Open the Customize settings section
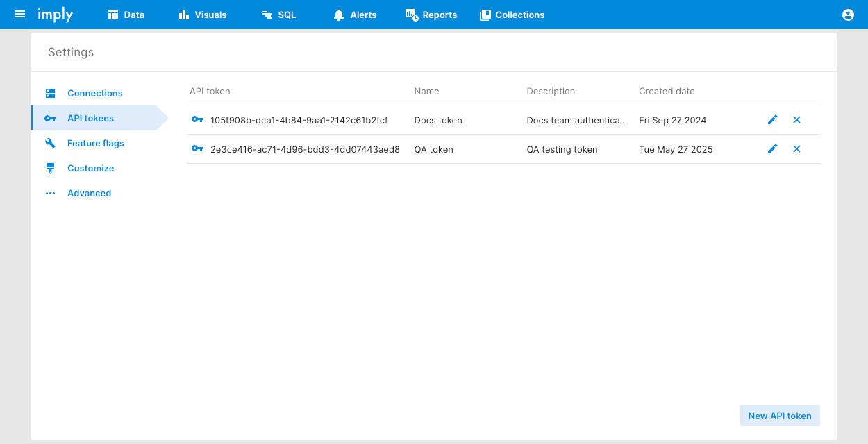The height and width of the screenshot is (444, 868). pos(90,168)
